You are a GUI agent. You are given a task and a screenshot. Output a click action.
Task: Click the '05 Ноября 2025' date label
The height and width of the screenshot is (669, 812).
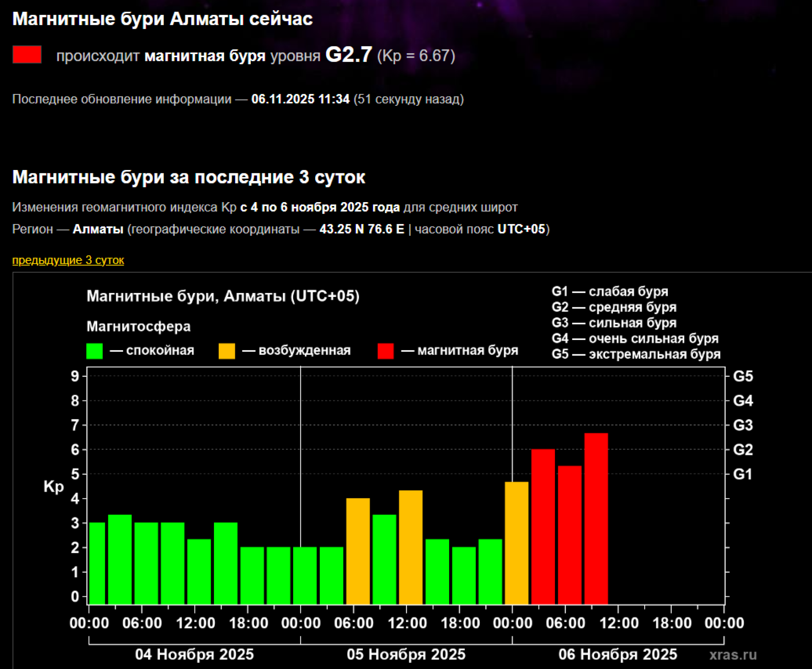(x=406, y=654)
